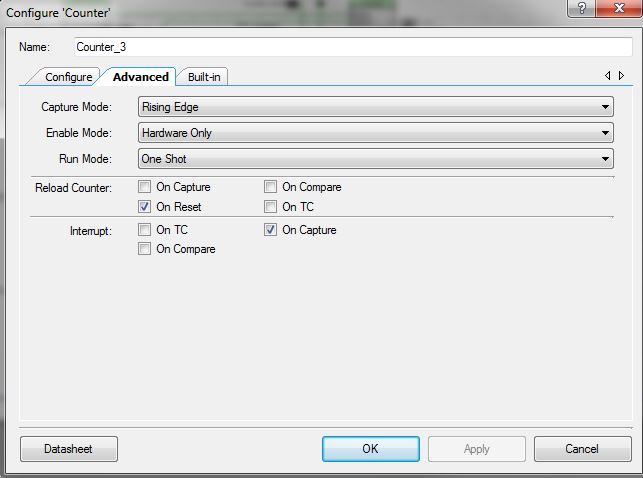Enable Reload Counter On Compare
643x478 pixels.
pos(270,187)
